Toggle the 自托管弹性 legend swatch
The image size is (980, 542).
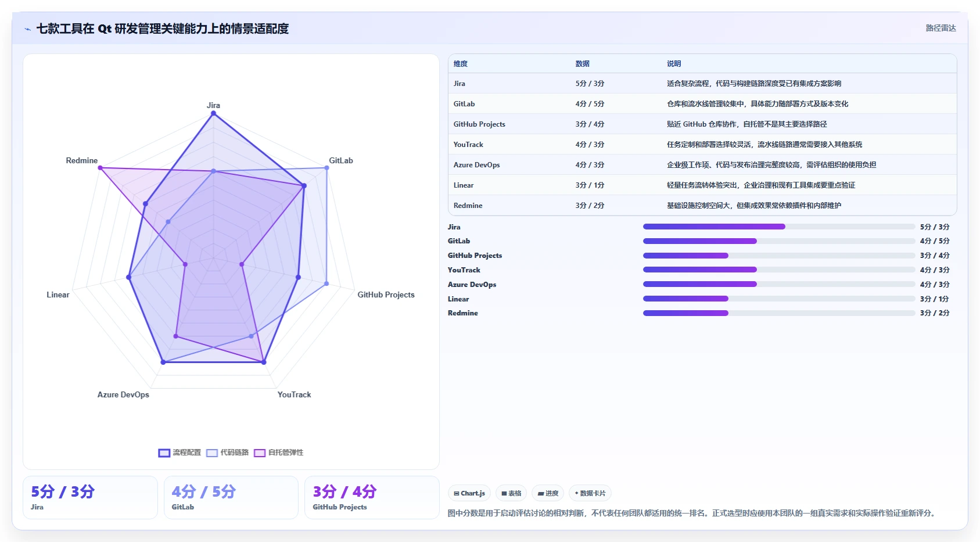click(260, 453)
